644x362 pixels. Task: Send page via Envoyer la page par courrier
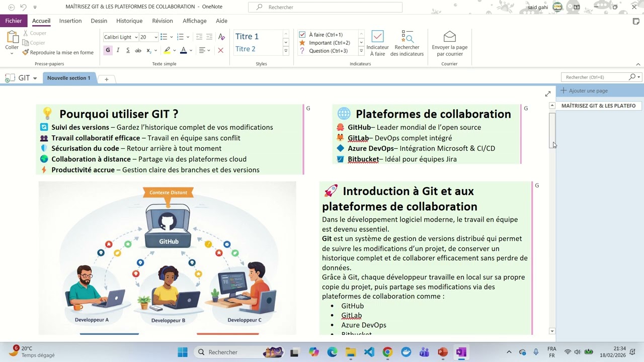click(x=450, y=43)
